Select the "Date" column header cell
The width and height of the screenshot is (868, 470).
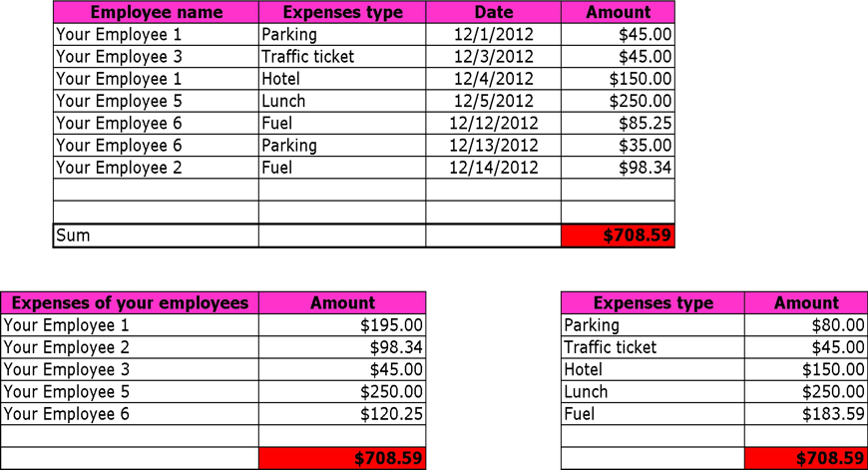tap(493, 13)
